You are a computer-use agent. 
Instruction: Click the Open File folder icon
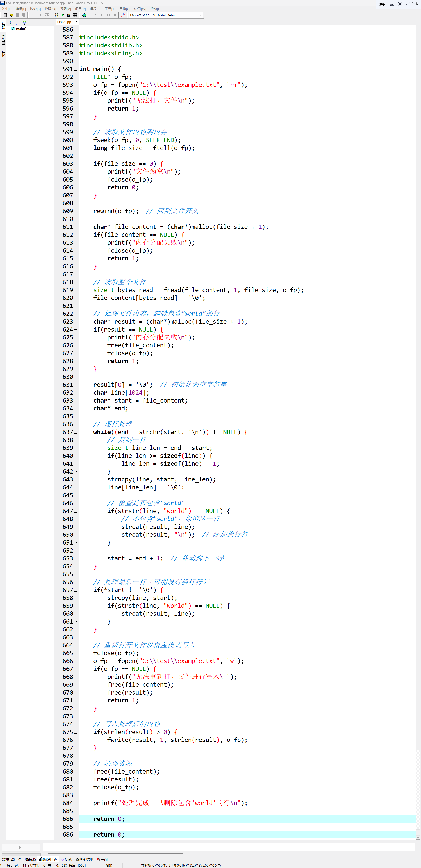click(11, 15)
